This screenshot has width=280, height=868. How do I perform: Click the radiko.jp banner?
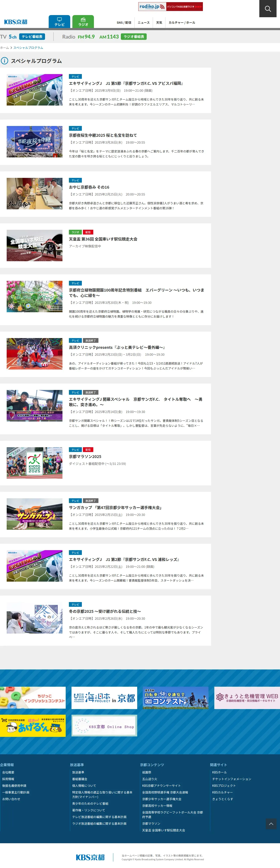[x=171, y=7]
